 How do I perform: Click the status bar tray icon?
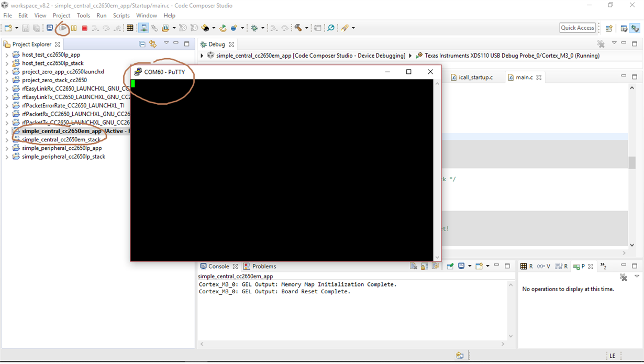460,356
